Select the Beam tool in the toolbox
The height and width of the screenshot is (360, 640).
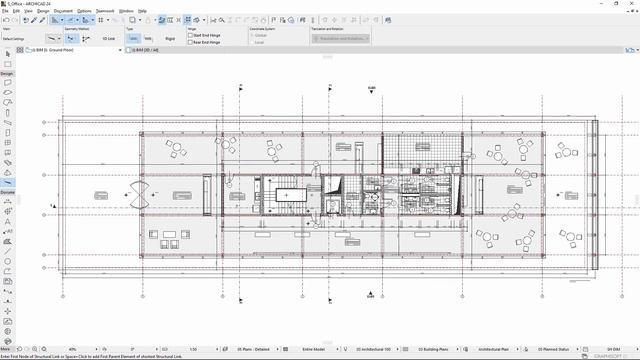[x=8, y=122]
